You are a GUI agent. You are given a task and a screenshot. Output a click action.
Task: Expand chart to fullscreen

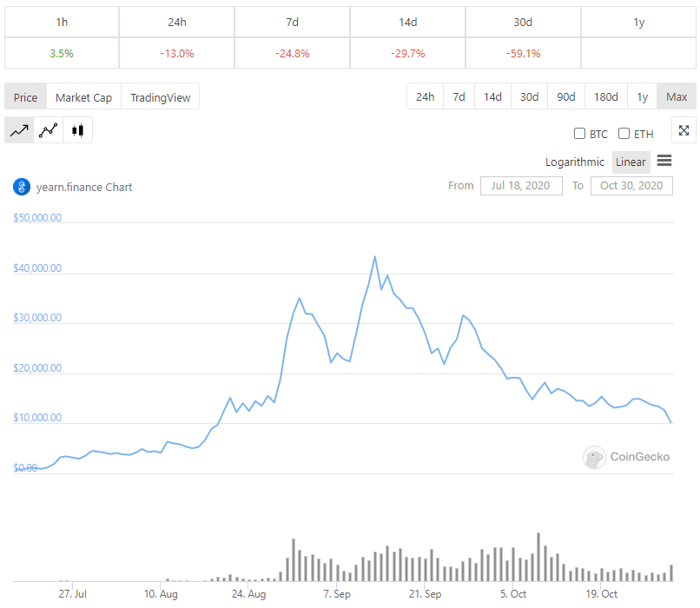coord(683,130)
